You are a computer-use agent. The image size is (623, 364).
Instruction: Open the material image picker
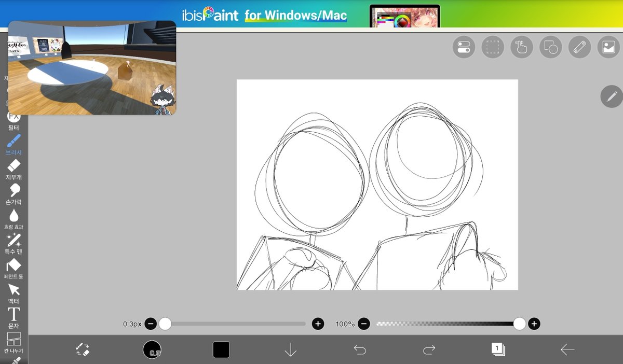tap(609, 47)
